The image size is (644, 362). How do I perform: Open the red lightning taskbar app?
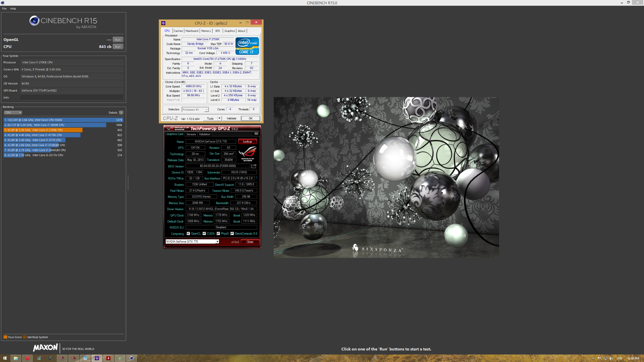[108, 358]
